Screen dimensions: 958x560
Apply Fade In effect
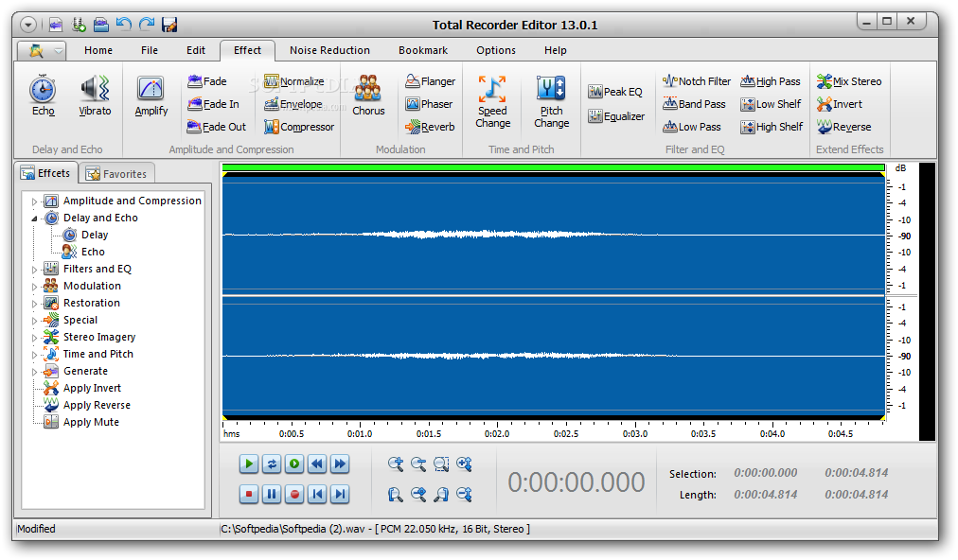pos(213,104)
